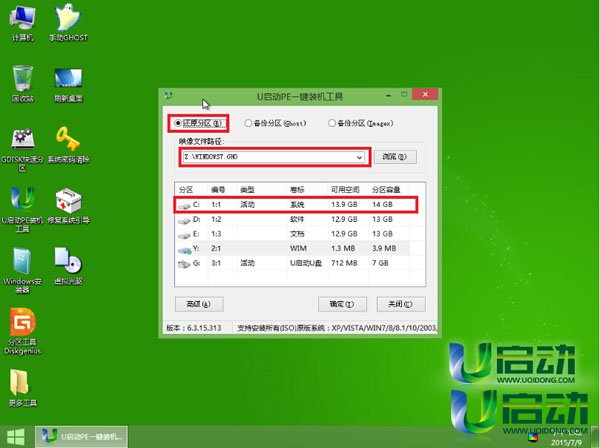Close the U启动PE一键装机工具 window
The width and height of the screenshot is (600, 448).
[425, 94]
